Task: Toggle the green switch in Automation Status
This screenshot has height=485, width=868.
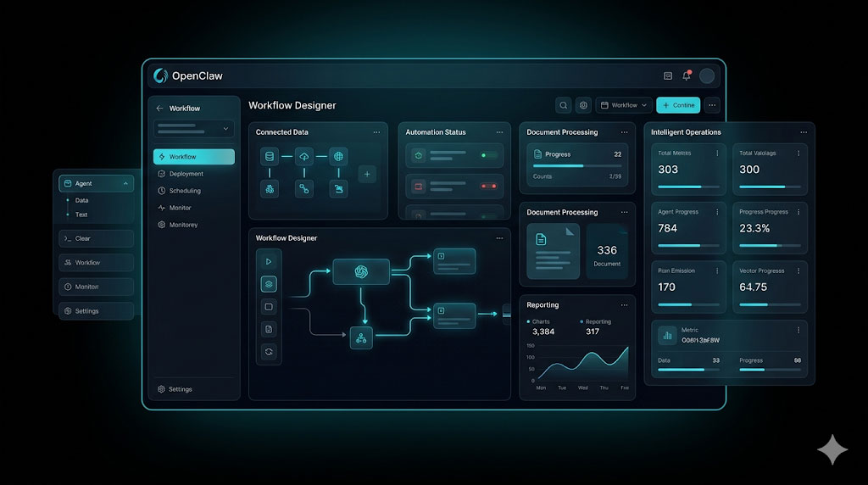Action: point(489,156)
